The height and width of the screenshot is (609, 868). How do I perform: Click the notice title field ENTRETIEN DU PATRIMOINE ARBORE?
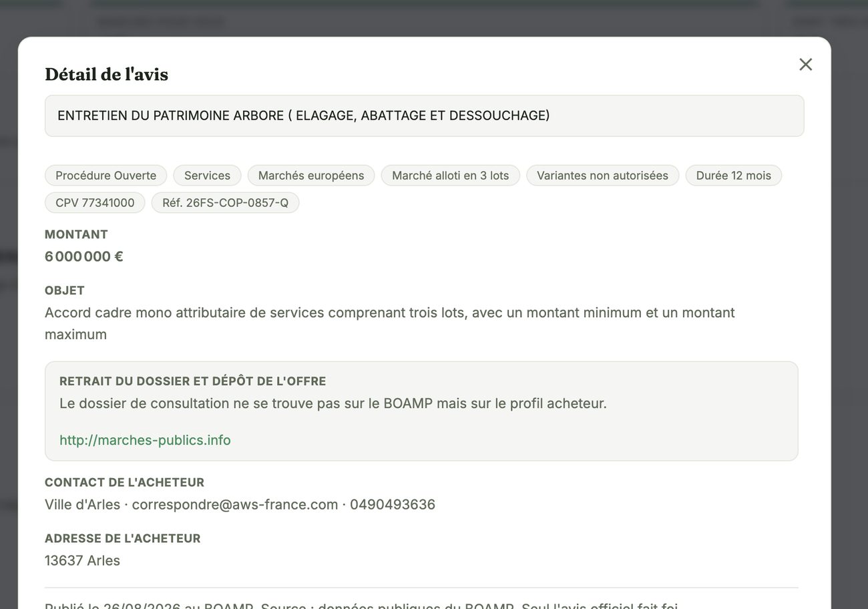pos(424,116)
